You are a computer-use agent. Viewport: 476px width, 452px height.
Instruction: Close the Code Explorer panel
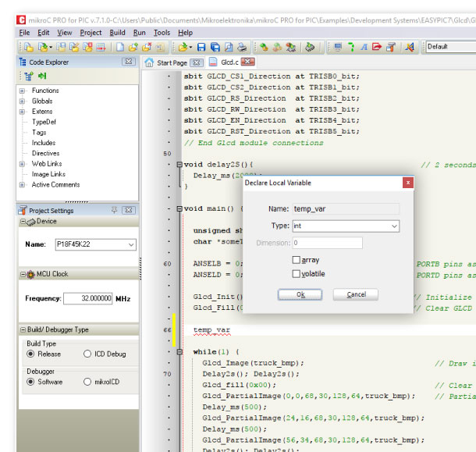click(x=129, y=62)
